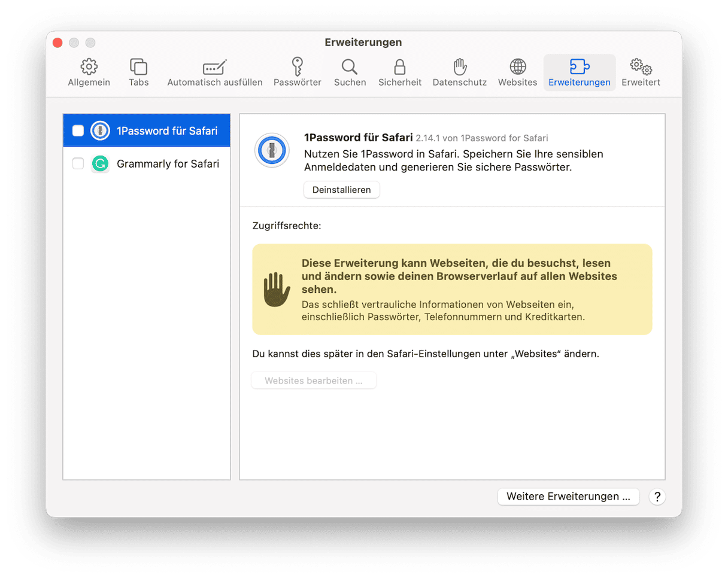Image resolution: width=728 pixels, height=578 pixels.
Task: Open help with the question mark button
Action: click(x=657, y=497)
